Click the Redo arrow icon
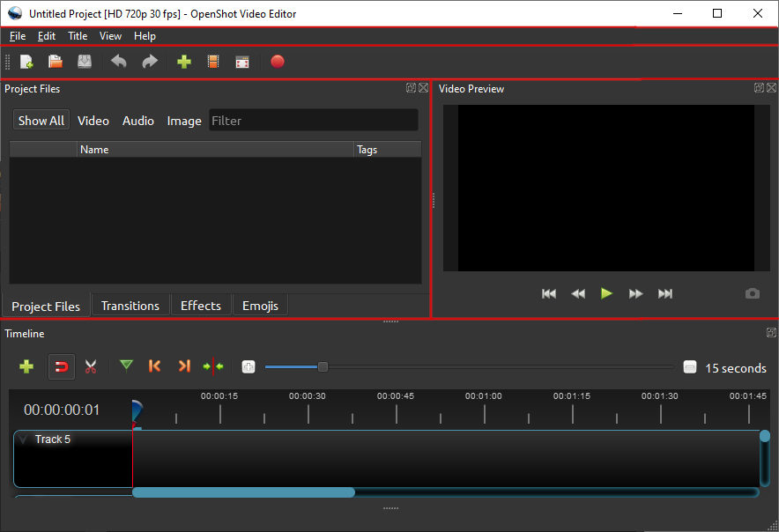The image size is (779, 532). click(150, 62)
